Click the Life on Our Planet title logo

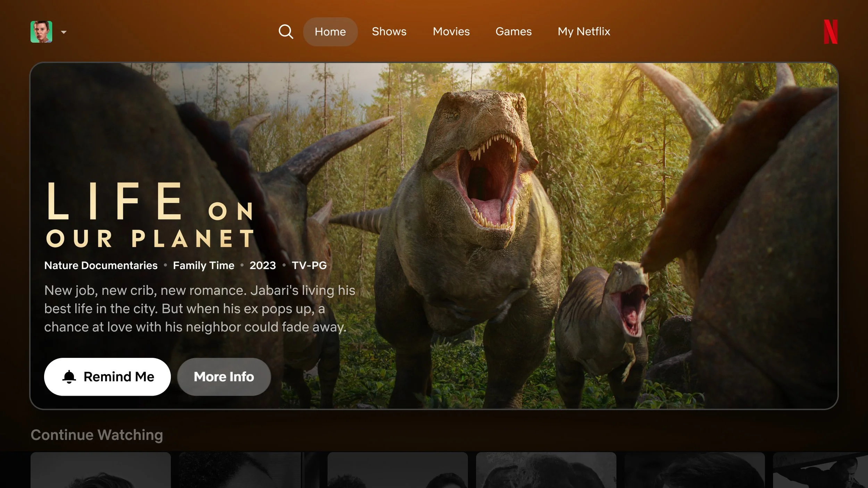point(150,214)
